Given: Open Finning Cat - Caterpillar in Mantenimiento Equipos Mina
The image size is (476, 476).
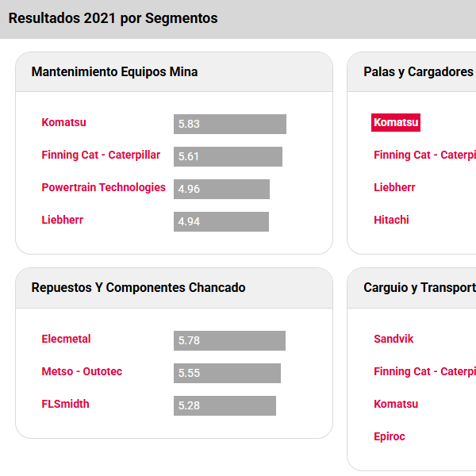Looking at the screenshot, I should 101,155.
